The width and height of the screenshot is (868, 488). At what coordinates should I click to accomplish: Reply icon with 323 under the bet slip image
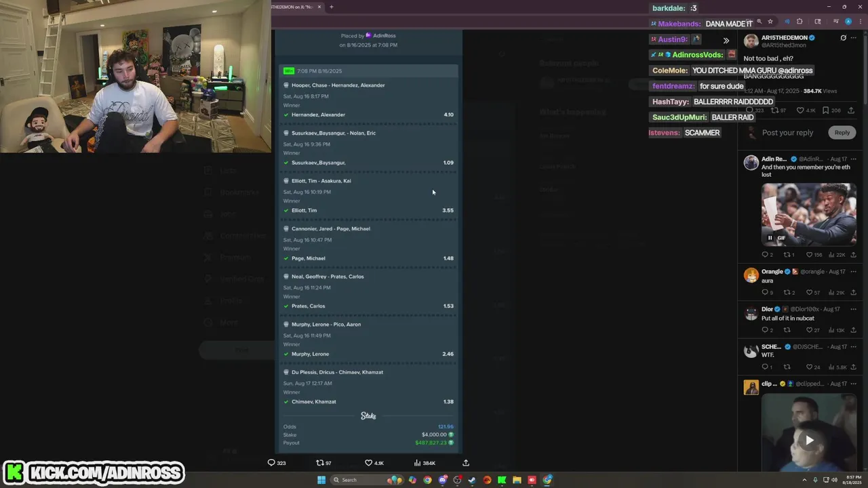pos(271,463)
